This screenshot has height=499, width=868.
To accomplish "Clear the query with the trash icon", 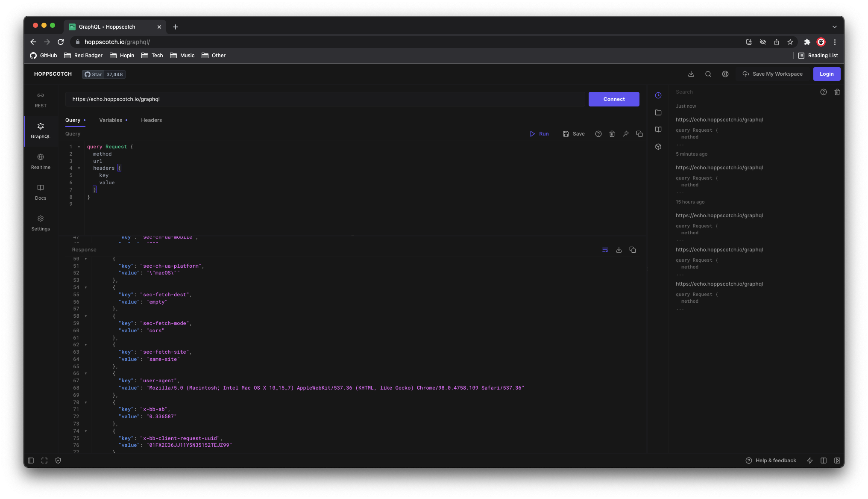I will pyautogui.click(x=612, y=134).
